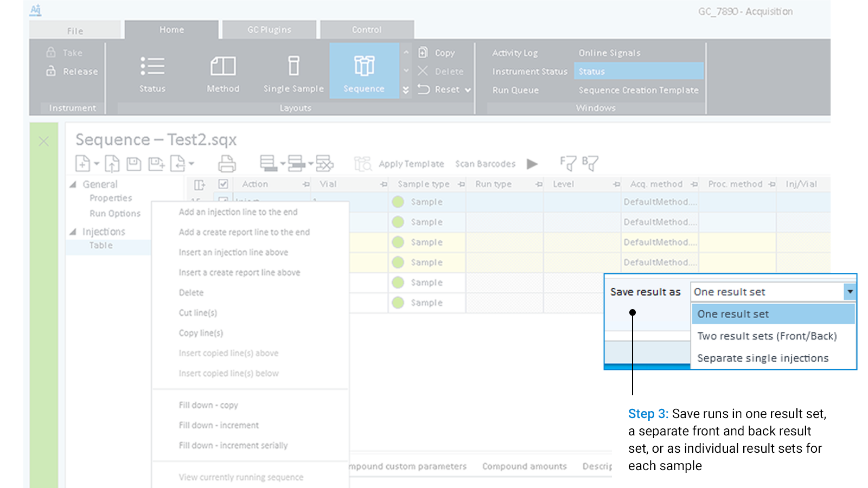The image size is (868, 488).
Task: Open Run Queue window
Action: click(515, 90)
